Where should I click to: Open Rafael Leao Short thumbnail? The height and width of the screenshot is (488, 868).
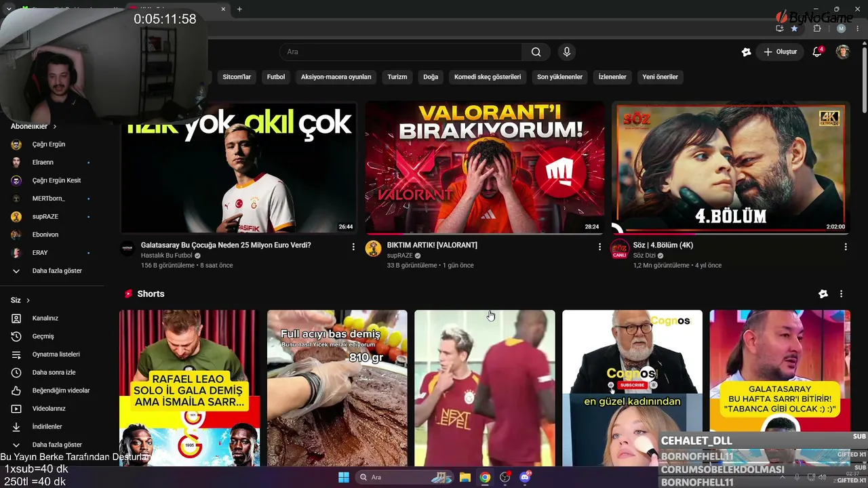[189, 388]
